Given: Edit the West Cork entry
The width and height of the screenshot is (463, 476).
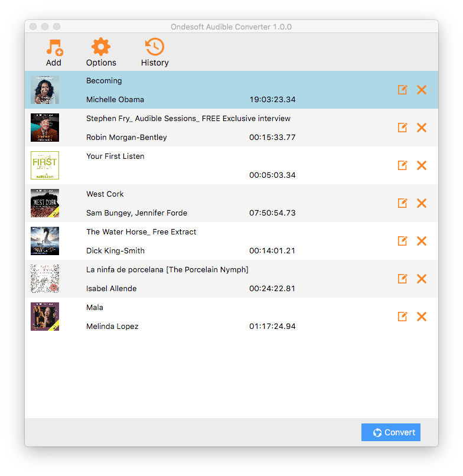Looking at the screenshot, I should point(403,203).
